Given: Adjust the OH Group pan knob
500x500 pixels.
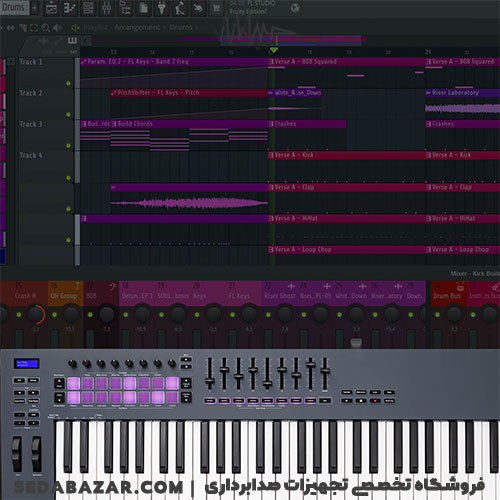Looking at the screenshot, I should click(x=71, y=314).
